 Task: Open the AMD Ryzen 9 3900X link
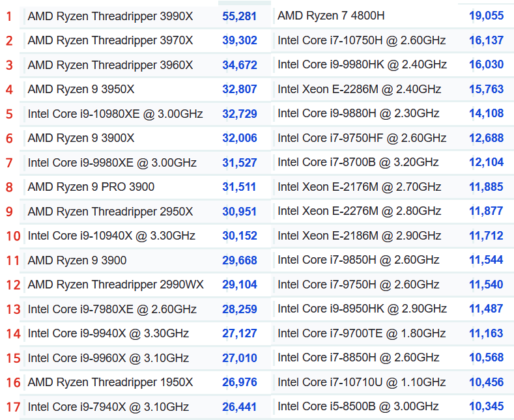coord(81,138)
